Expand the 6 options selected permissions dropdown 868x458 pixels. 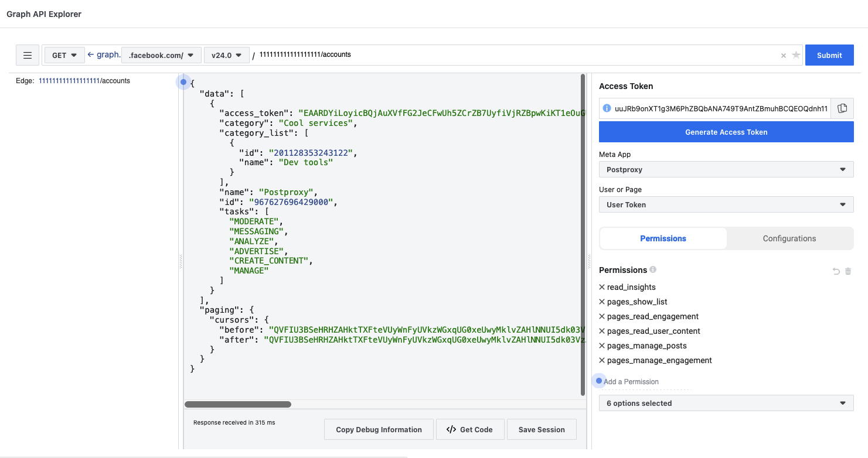pos(726,403)
